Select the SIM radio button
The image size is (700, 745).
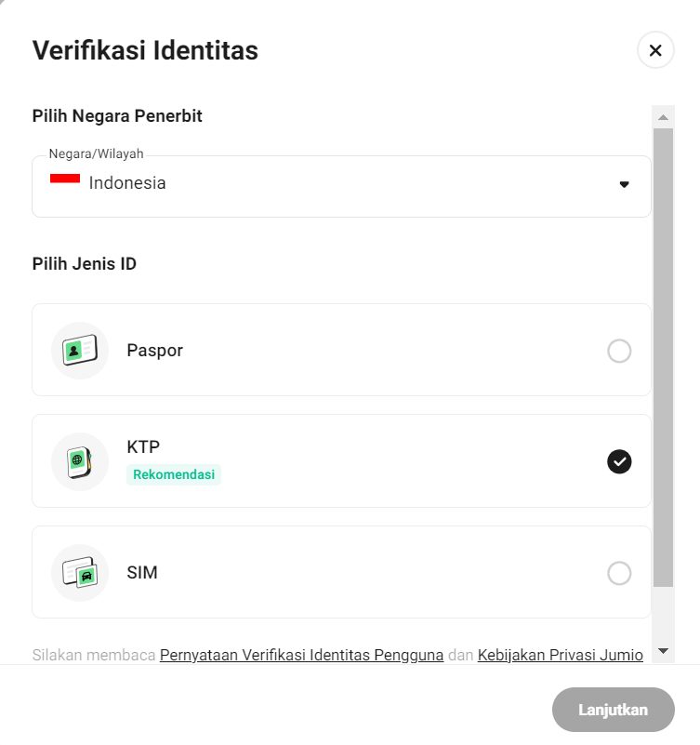[619, 573]
